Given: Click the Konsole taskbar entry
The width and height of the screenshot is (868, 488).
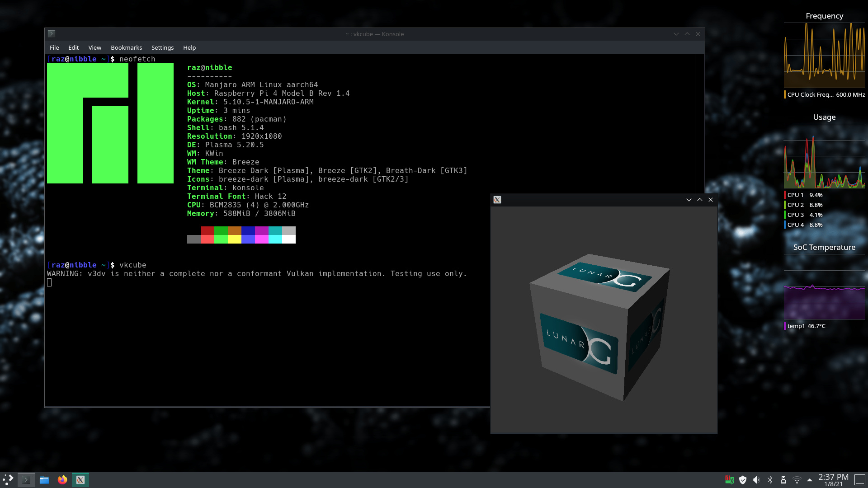Looking at the screenshot, I should pos(26,480).
